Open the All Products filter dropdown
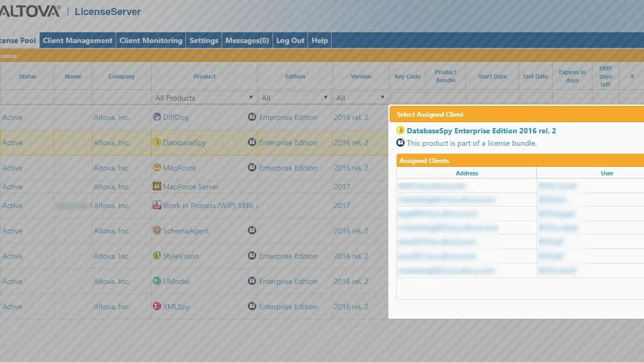 [204, 98]
